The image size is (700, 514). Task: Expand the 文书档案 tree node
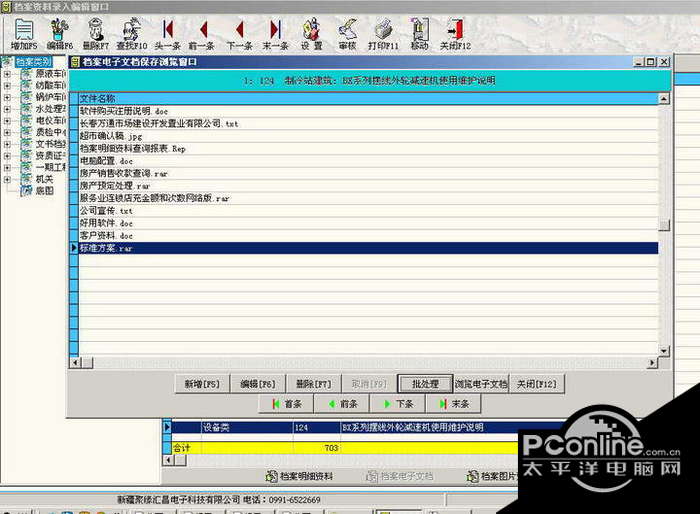(x=7, y=144)
